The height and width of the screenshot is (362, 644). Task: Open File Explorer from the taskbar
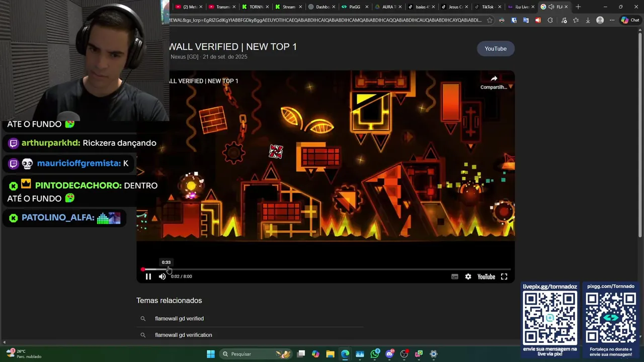tap(330, 354)
